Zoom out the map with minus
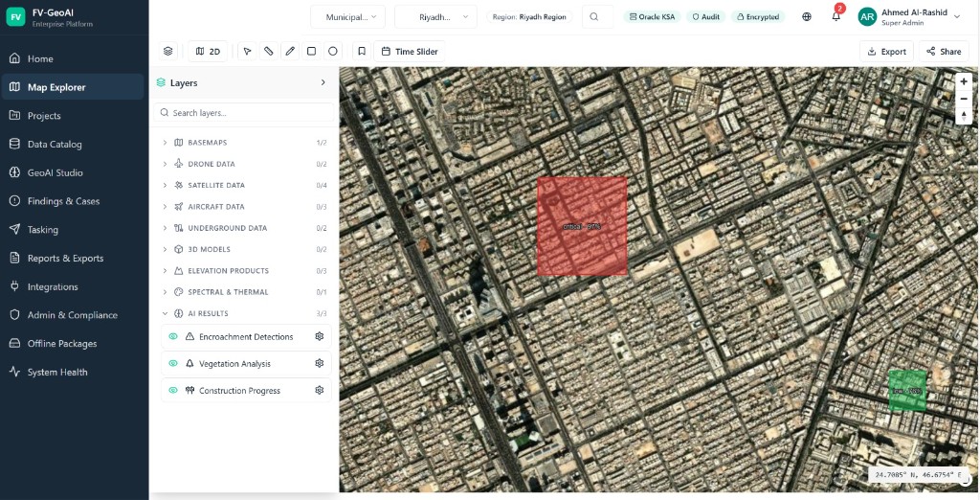The image size is (980, 500). pos(964,99)
